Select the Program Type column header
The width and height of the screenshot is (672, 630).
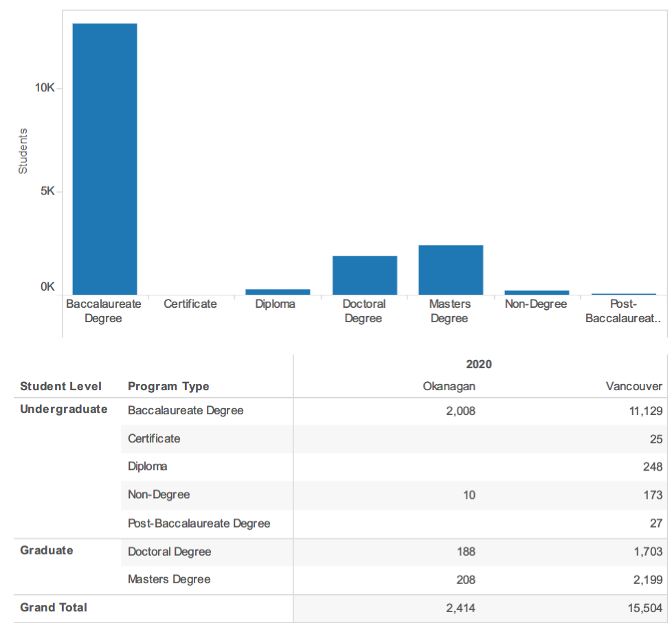[168, 386]
